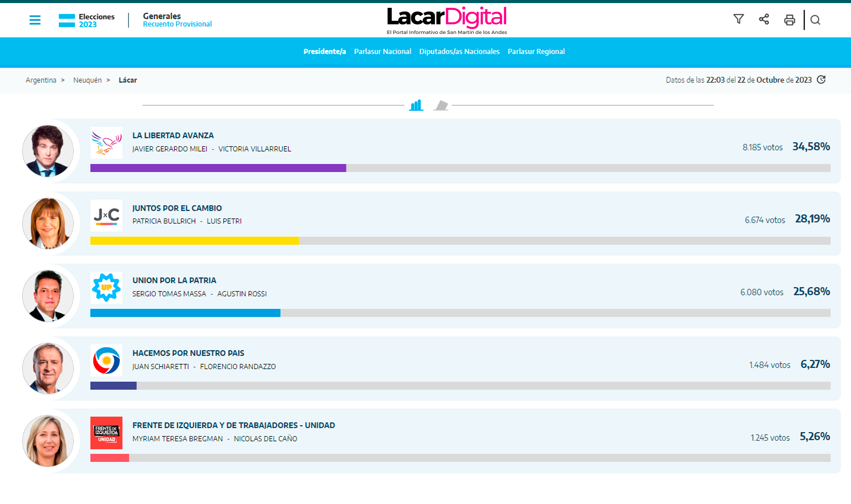Screen dimensions: 851x504
Task: Go to Diputados/as Nacionales tab
Action: [459, 51]
